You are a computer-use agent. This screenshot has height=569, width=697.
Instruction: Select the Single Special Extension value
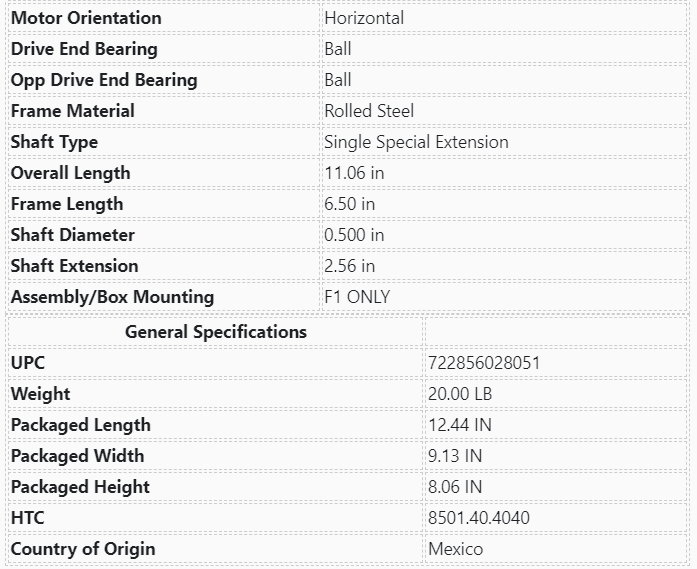416,142
